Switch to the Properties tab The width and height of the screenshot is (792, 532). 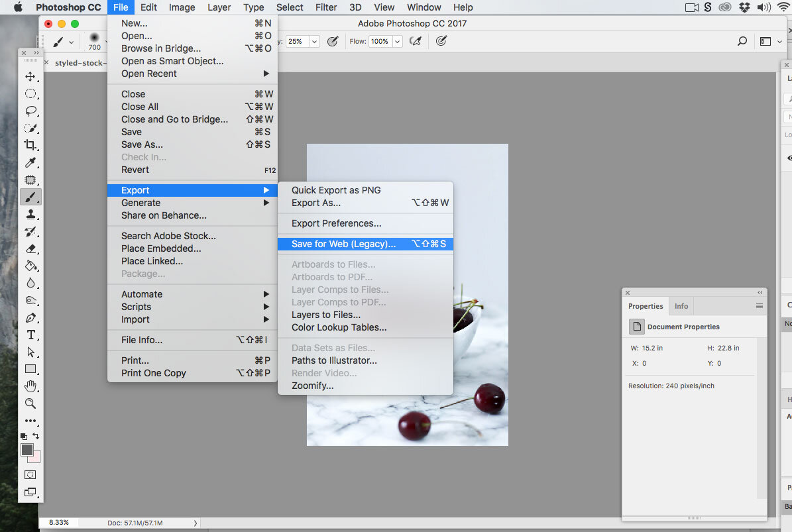[x=646, y=306]
